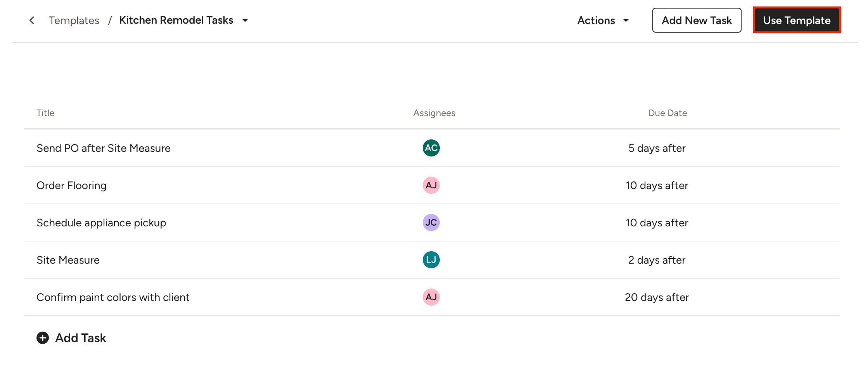
Task: Click AJ avatar on Confirm paint colors row
Action: [x=431, y=297]
